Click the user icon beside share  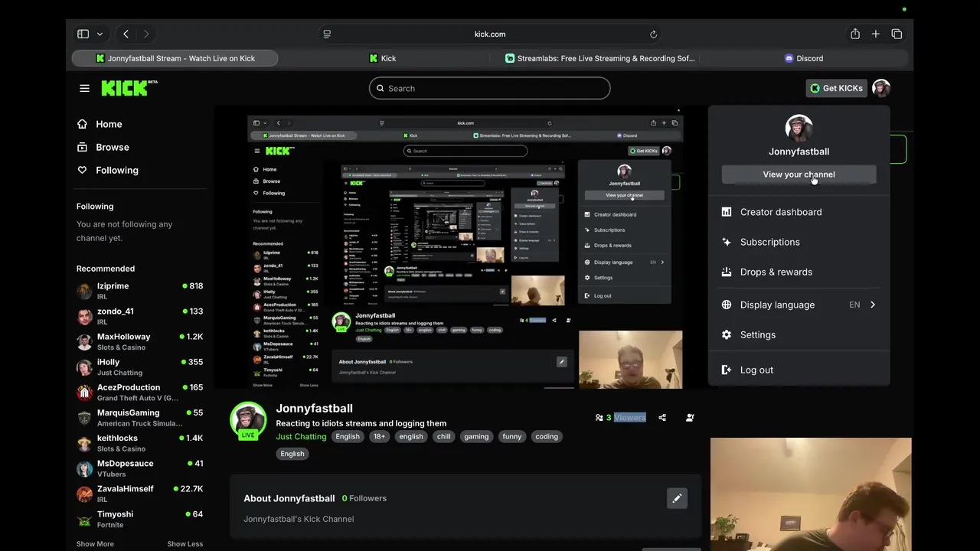[690, 418]
